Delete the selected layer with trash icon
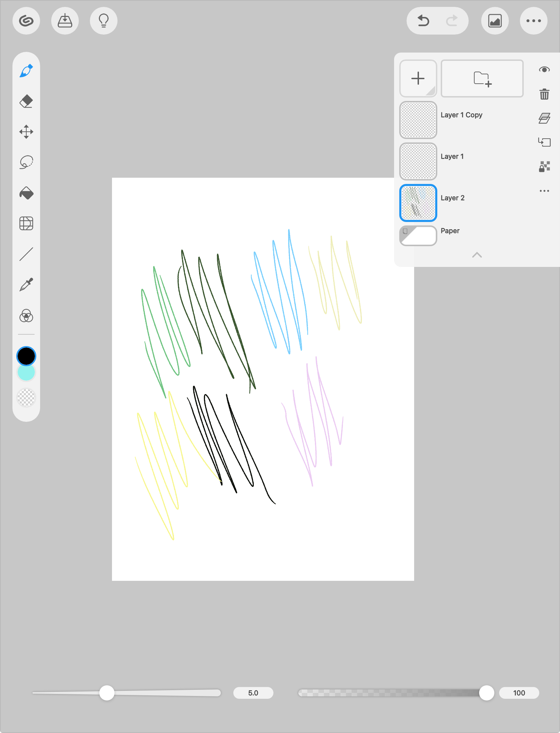The image size is (560, 733). pos(544,94)
